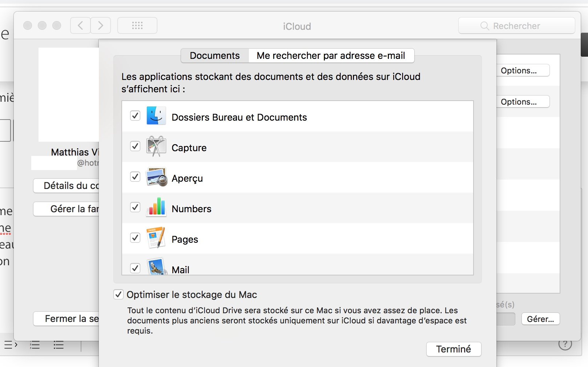
Task: Click the Capture row label
Action: [x=189, y=148]
